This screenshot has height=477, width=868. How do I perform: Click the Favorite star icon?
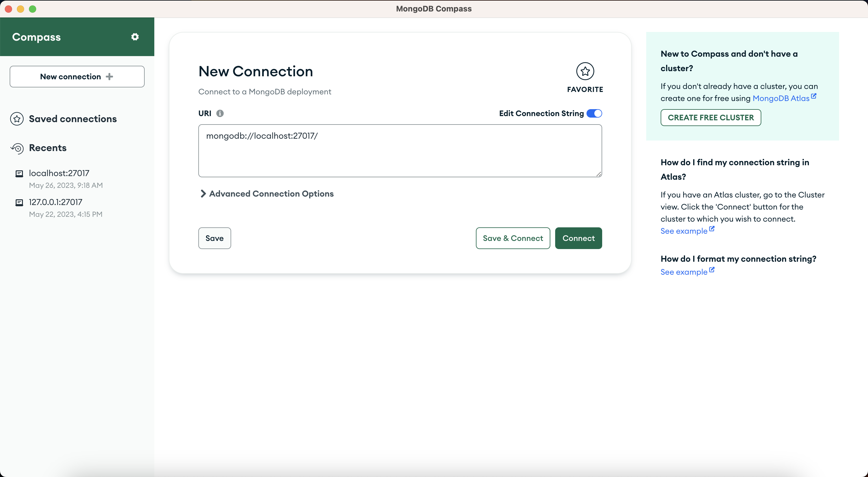[x=585, y=71]
